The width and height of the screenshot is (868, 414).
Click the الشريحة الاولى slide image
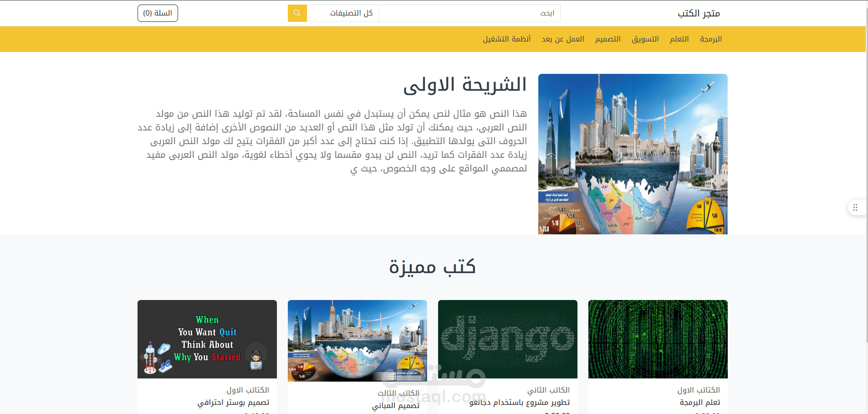(633, 154)
